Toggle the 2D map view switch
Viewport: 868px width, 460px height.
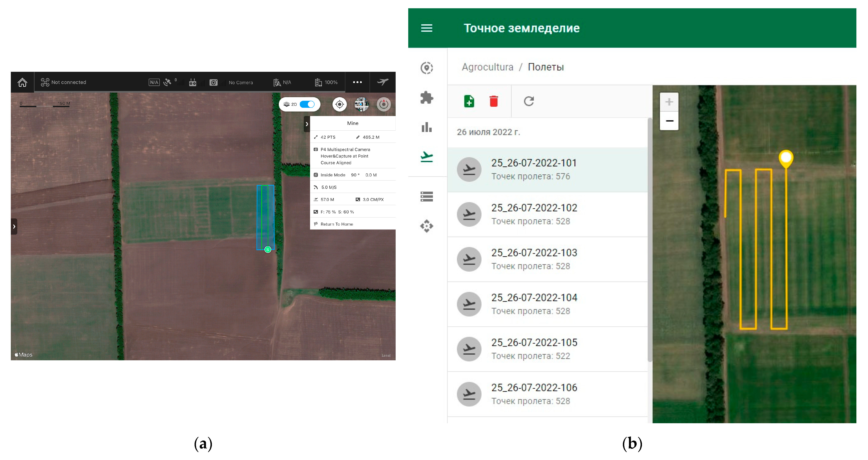(307, 104)
